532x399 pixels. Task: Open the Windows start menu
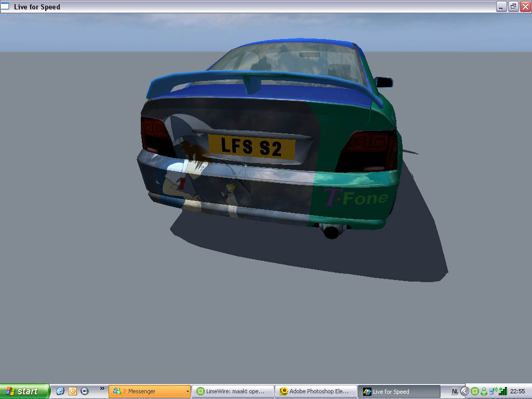[x=25, y=391]
